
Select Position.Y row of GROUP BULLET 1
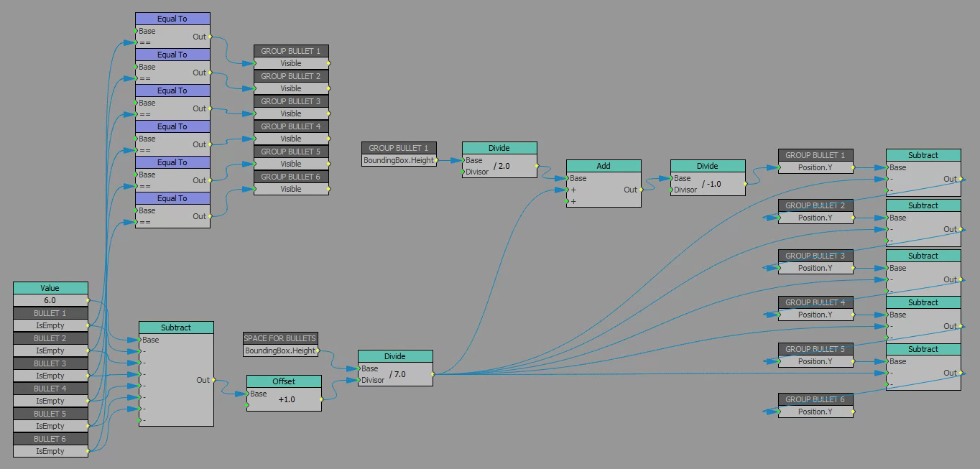815,167
